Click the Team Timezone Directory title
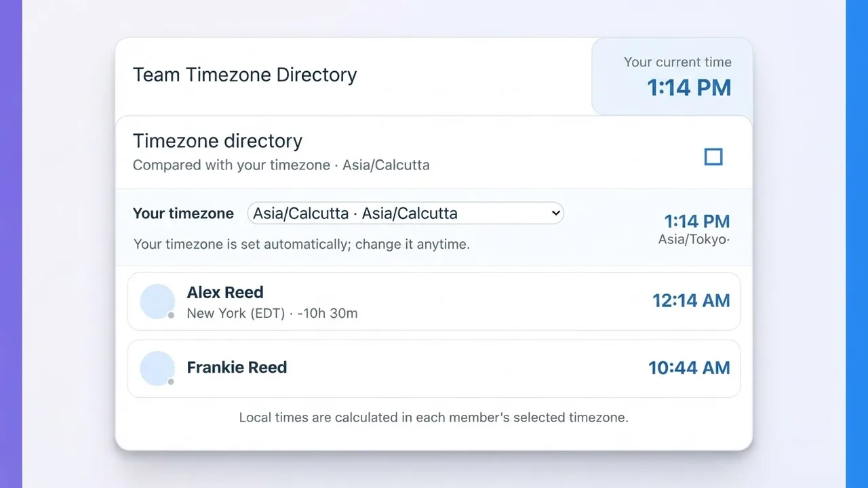The image size is (868, 488). [x=245, y=75]
